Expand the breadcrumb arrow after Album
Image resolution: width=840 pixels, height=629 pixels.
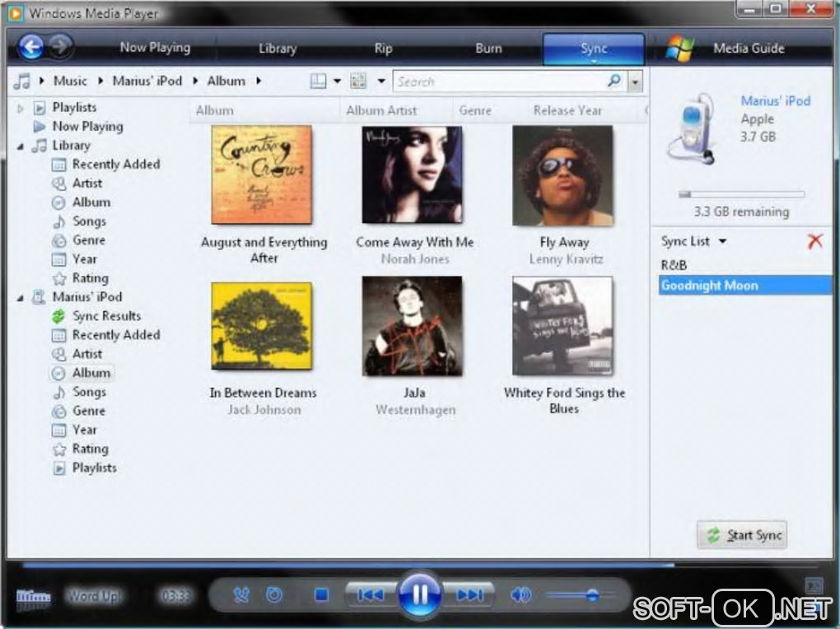click(x=259, y=81)
